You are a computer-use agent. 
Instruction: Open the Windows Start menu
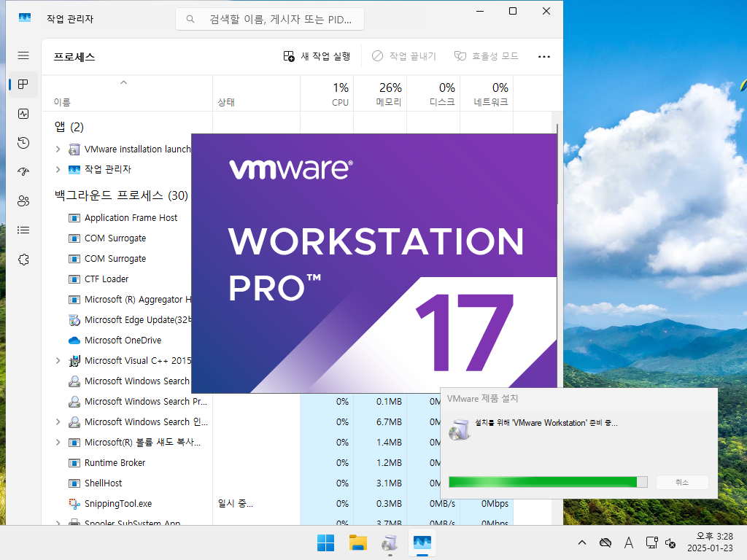point(326,542)
